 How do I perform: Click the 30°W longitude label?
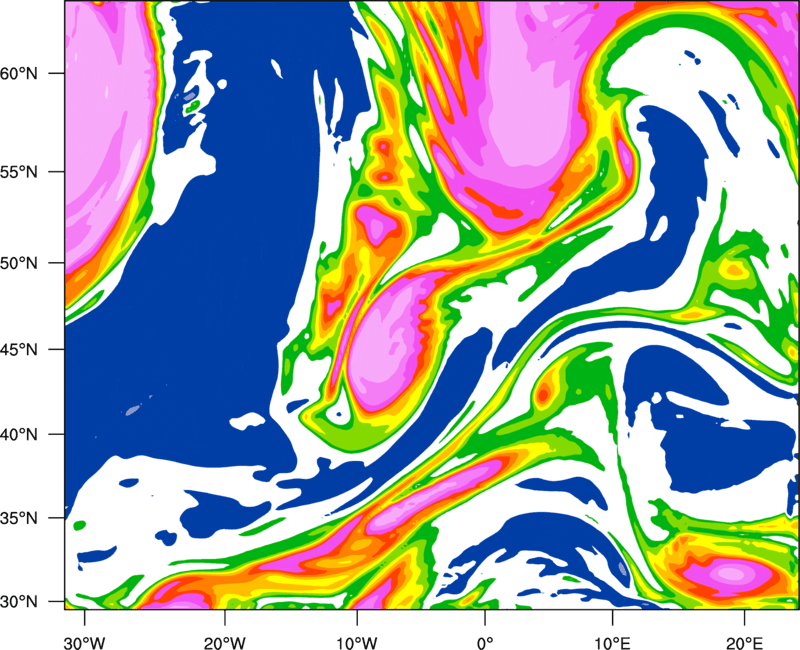[x=84, y=643]
